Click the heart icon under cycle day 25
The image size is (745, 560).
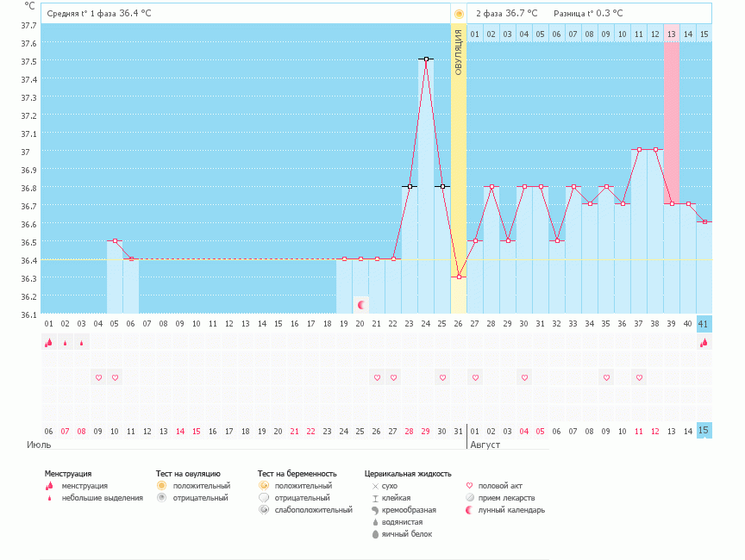[442, 377]
